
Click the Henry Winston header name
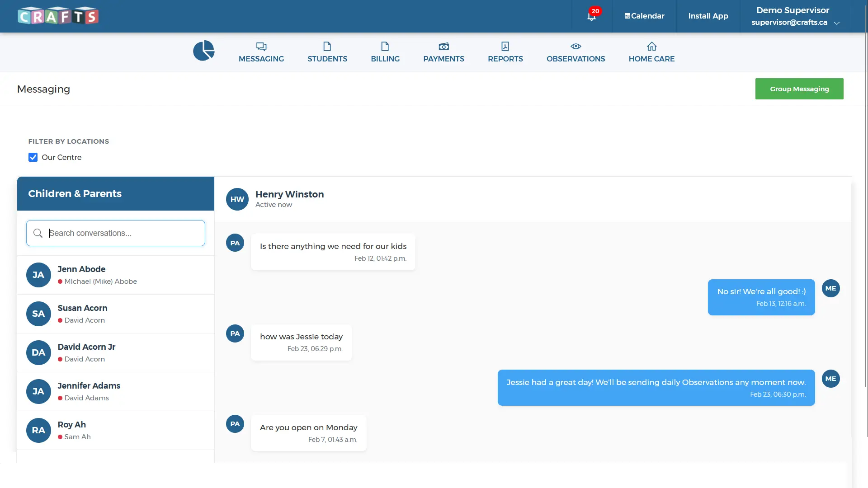point(289,194)
